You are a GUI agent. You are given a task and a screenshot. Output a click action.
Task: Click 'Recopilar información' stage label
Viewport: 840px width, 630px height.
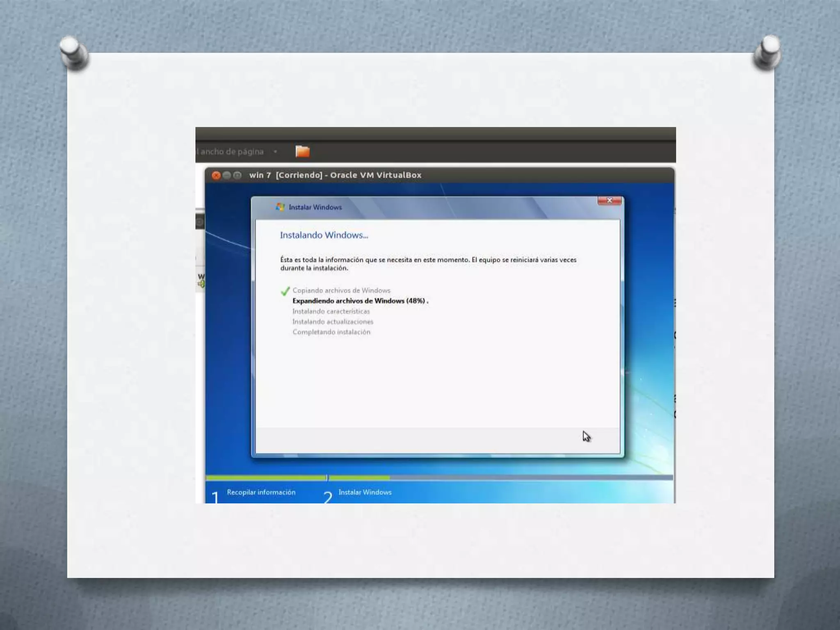(261, 492)
